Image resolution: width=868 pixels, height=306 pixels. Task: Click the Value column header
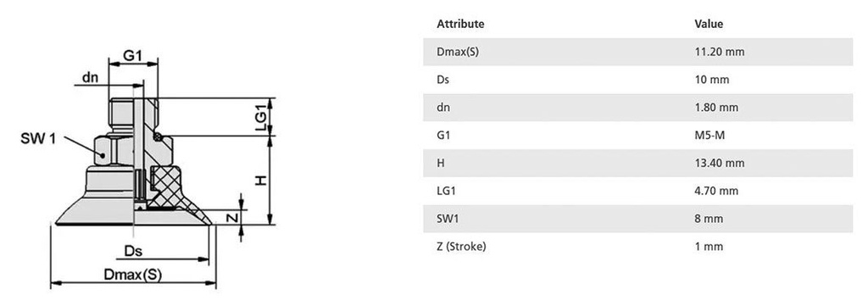point(709,24)
